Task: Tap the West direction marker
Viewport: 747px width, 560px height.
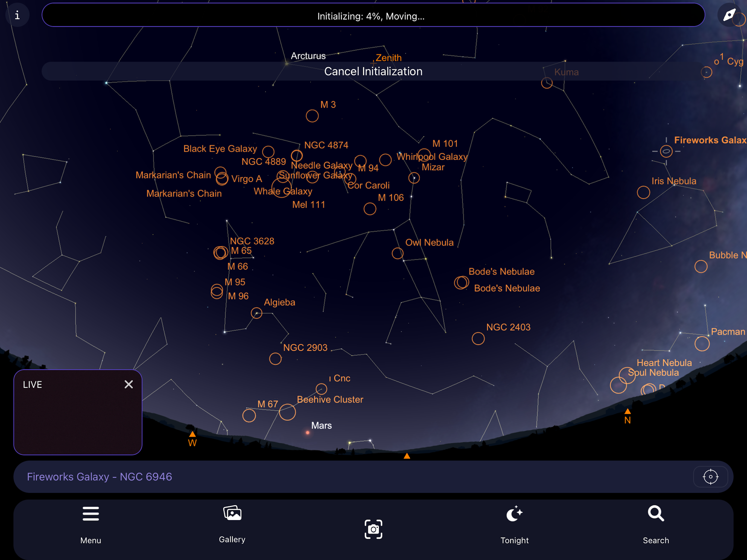Action: pos(192,439)
